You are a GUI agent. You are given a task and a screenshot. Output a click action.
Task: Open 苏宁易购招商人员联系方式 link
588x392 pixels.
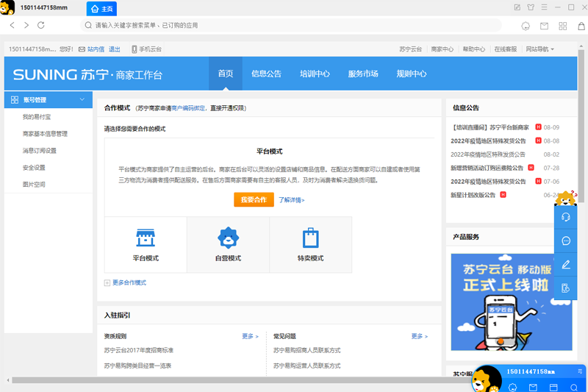pyautogui.click(x=306, y=350)
